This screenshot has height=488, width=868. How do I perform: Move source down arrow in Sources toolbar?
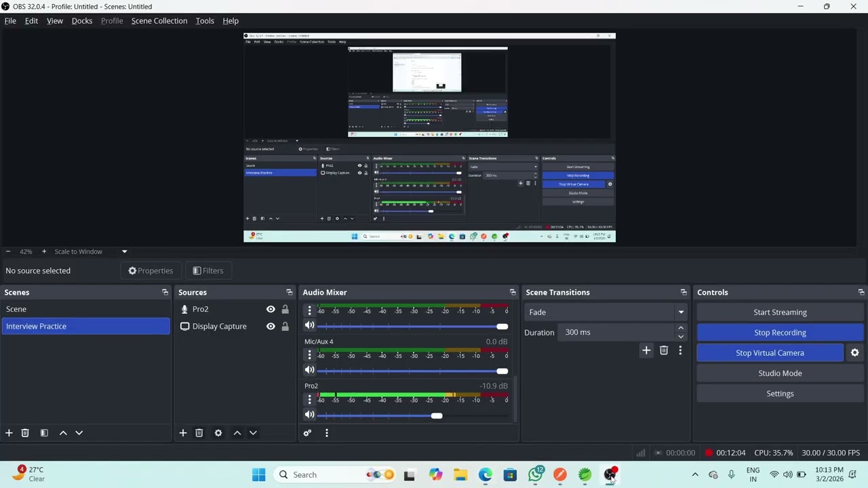253,432
